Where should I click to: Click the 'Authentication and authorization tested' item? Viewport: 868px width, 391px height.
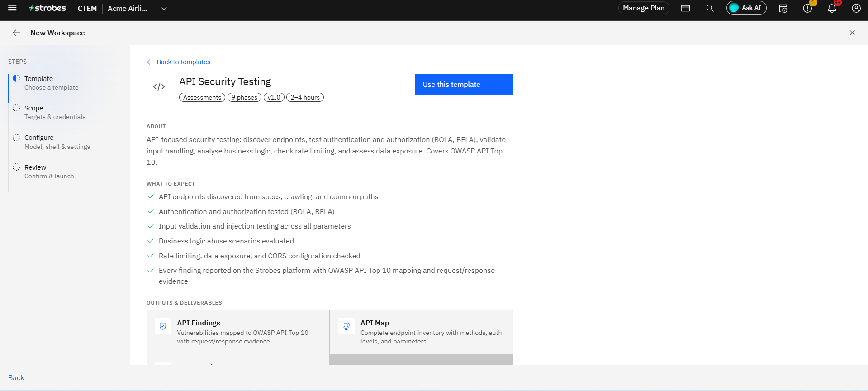click(247, 212)
